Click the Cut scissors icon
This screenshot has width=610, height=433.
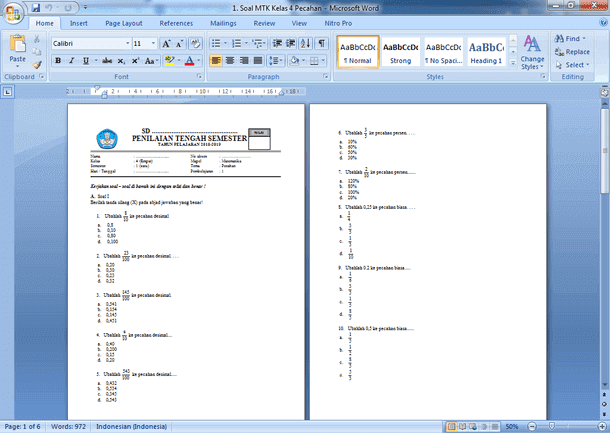click(37, 39)
